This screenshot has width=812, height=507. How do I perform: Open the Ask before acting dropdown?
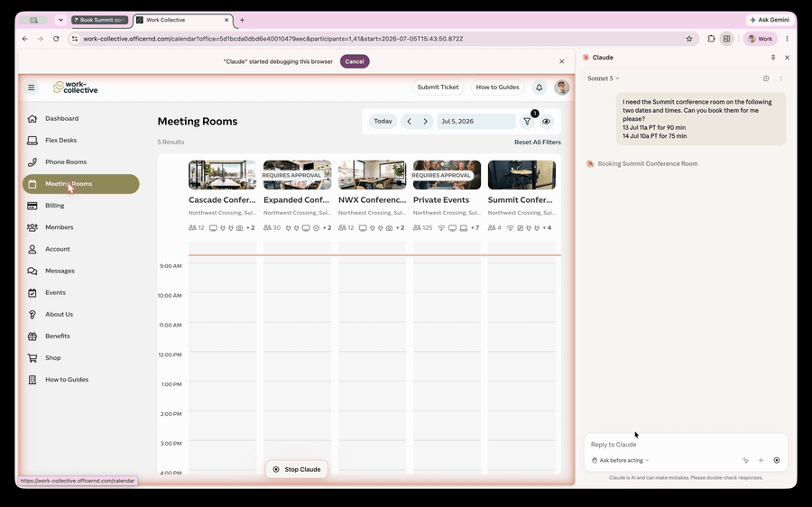click(x=621, y=460)
